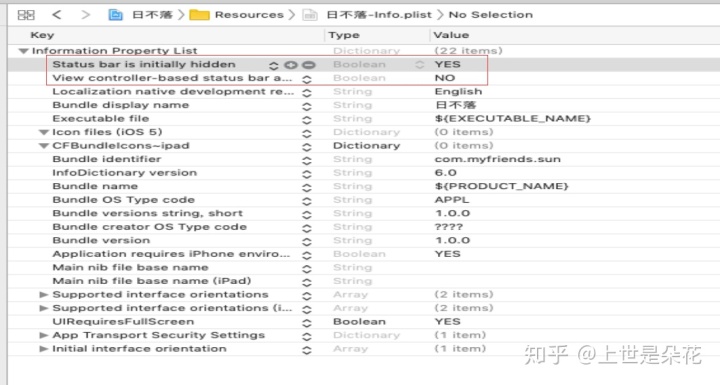Open key stepper for View controller-based status bar row
The width and height of the screenshot is (720, 385).
(307, 79)
